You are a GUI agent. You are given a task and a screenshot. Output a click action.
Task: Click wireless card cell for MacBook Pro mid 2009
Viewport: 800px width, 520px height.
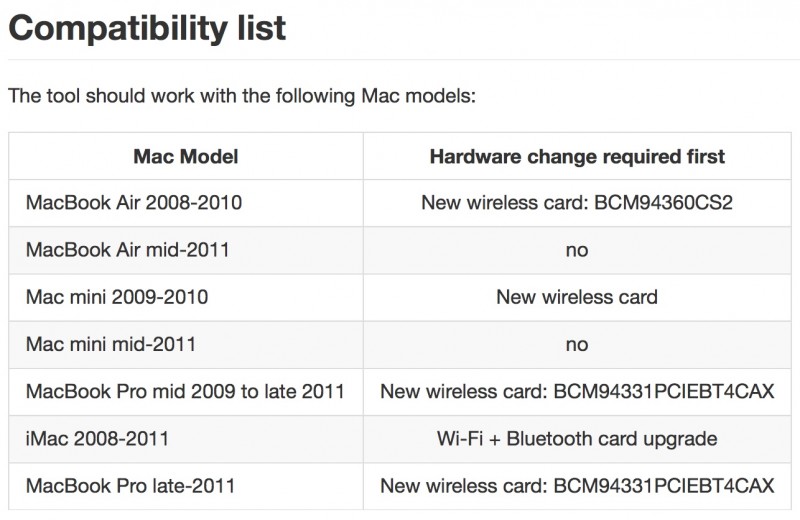pyautogui.click(x=577, y=391)
